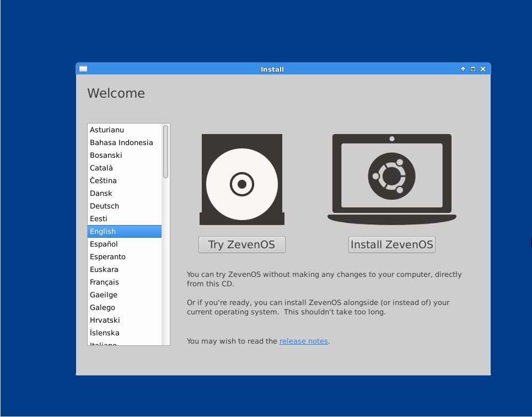Shade window with the up-arrow title bar icon
The height and width of the screenshot is (417, 532).
[463, 69]
